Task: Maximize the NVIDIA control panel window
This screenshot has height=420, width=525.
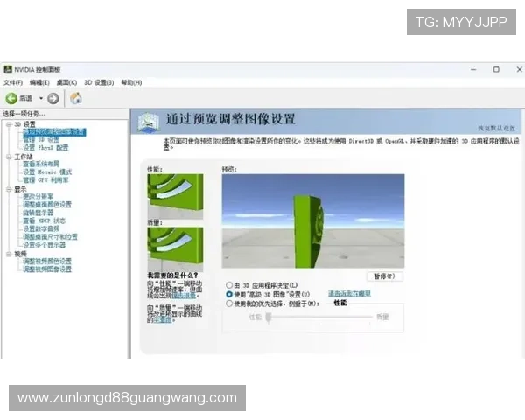Action: coord(496,69)
